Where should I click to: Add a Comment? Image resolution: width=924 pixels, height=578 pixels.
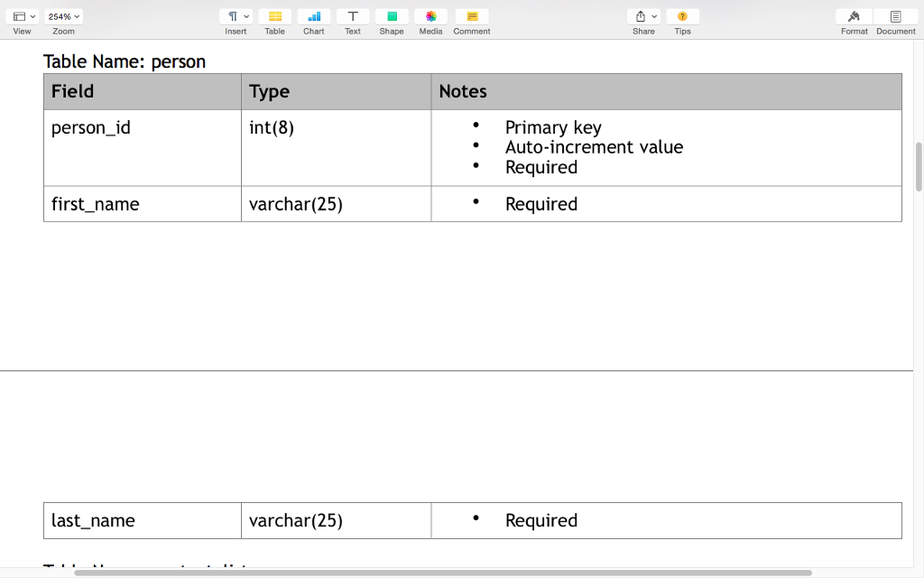471,20
